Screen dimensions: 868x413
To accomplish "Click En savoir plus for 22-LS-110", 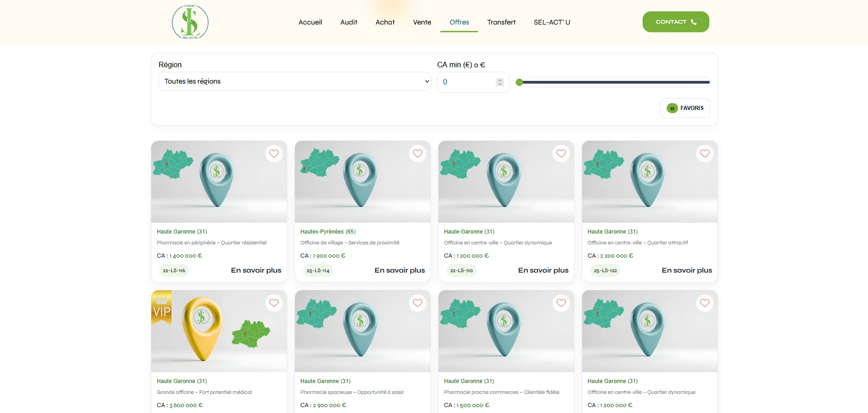I will point(543,270).
